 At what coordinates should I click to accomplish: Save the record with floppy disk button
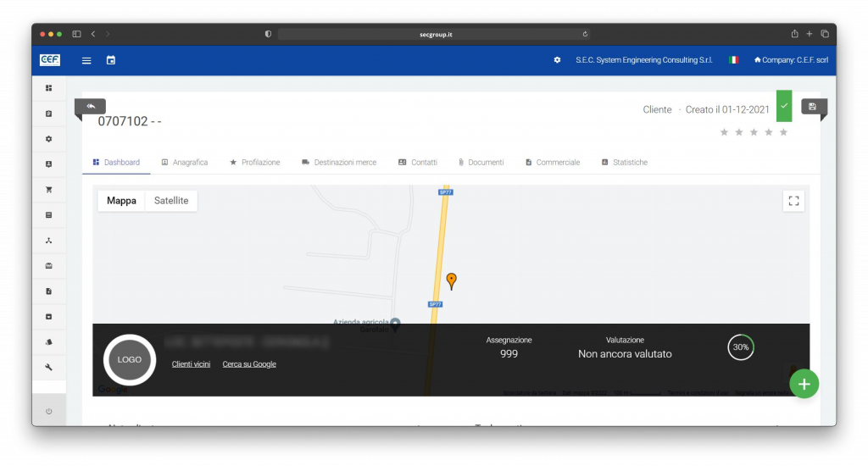812,107
